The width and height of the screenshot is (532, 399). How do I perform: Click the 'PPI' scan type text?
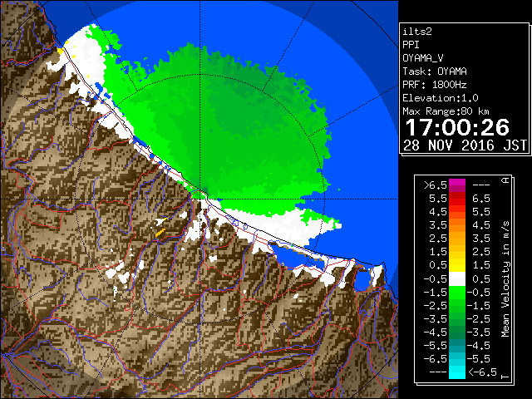coord(411,45)
